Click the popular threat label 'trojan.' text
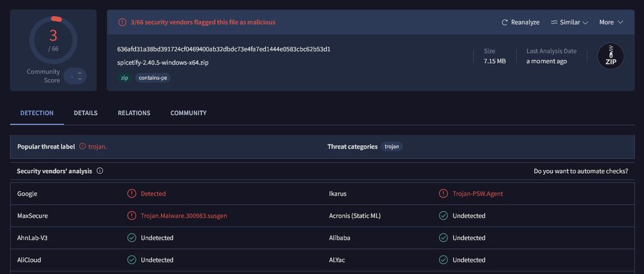Screen dimensions: 644x274 97,147
